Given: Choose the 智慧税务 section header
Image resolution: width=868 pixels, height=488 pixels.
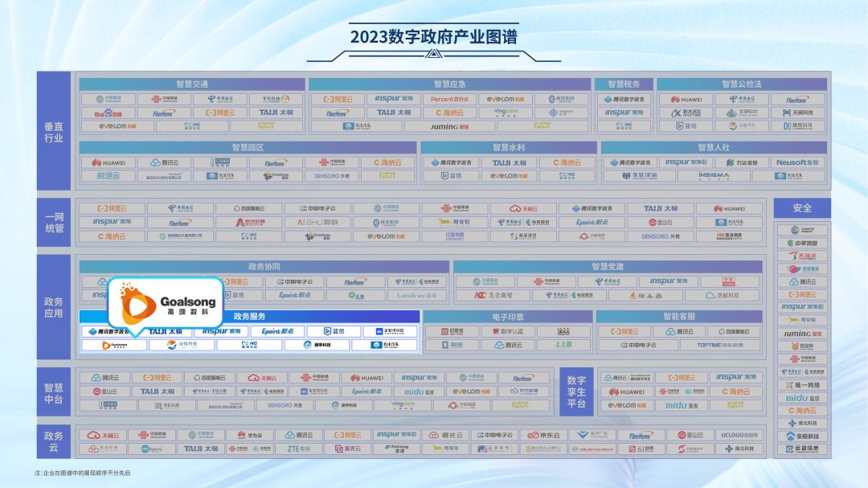Looking at the screenshot, I should pyautogui.click(x=624, y=84).
